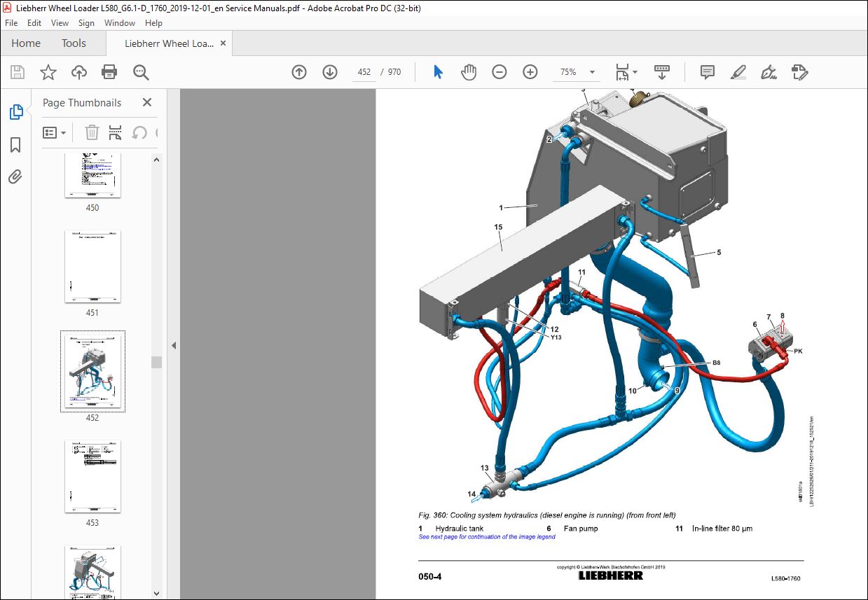This screenshot has width=868, height=600.
Task: Click the Save file floppy disk icon
Action: click(18, 72)
